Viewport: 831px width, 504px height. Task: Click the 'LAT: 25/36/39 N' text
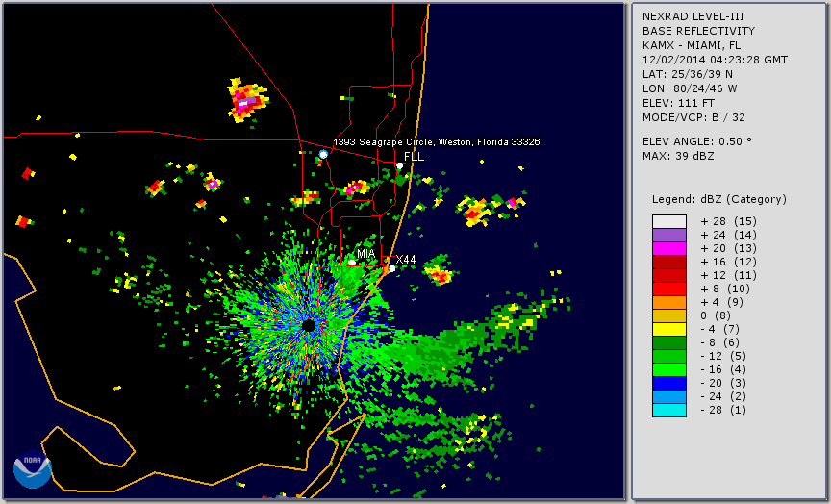[x=688, y=74]
